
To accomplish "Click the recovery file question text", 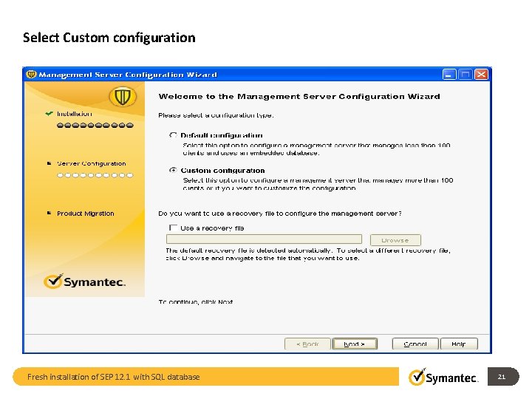I will coord(280,214).
